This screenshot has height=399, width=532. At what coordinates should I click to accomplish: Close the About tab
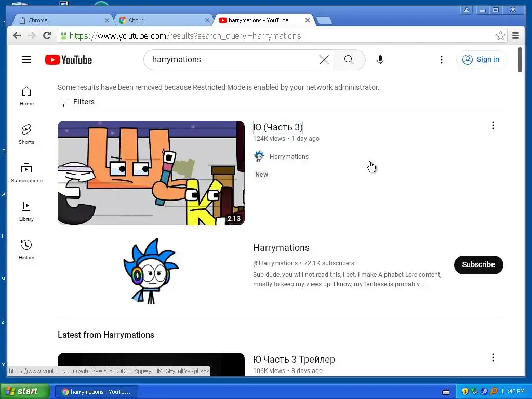tap(207, 20)
